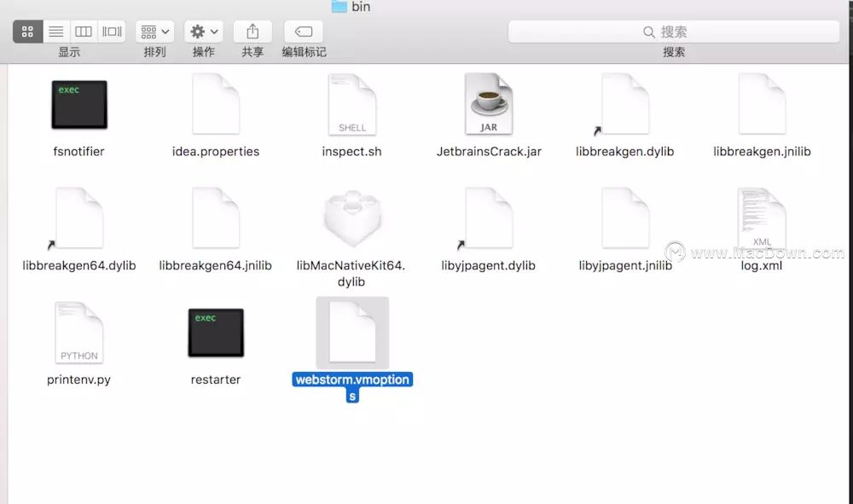Click the idea.properties file name
853x504 pixels.
point(216,152)
